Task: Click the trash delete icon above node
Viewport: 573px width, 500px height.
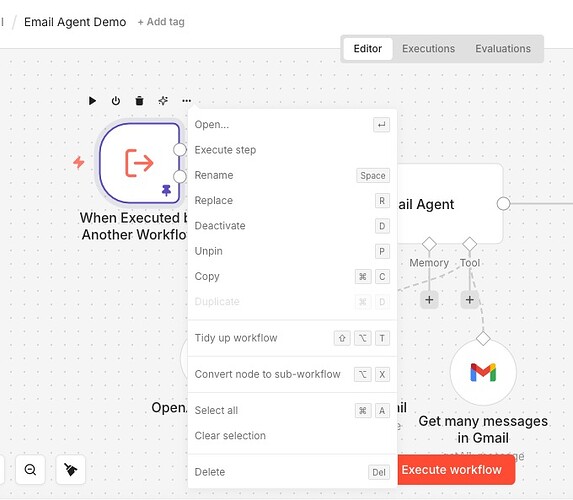Action: pyautogui.click(x=139, y=101)
